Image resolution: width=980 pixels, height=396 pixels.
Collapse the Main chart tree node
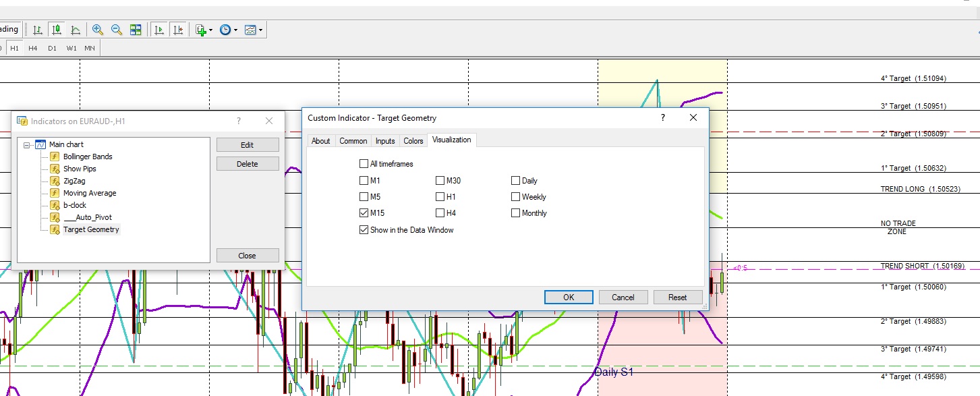click(x=27, y=144)
